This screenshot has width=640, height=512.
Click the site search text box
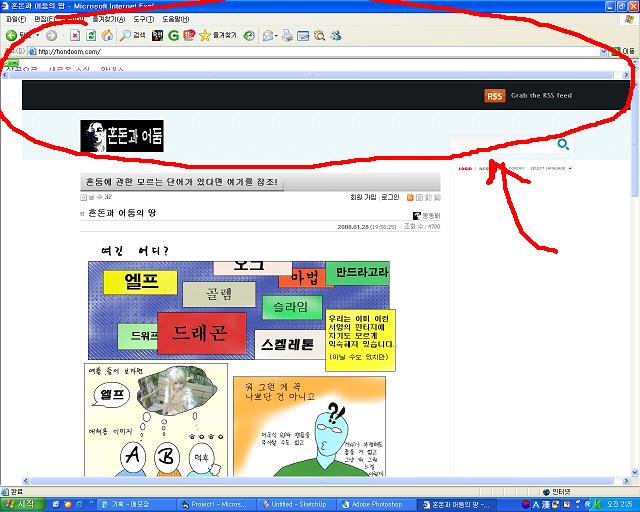[x=503, y=144]
